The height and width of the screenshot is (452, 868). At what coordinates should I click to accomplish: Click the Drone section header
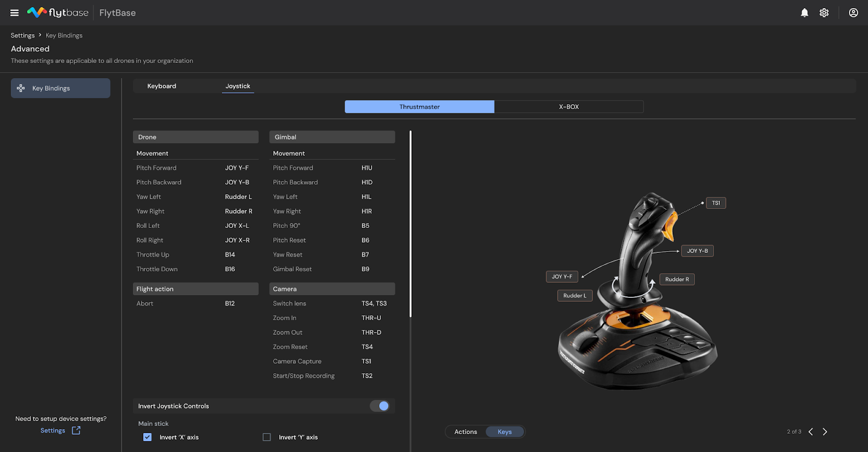[x=196, y=137]
